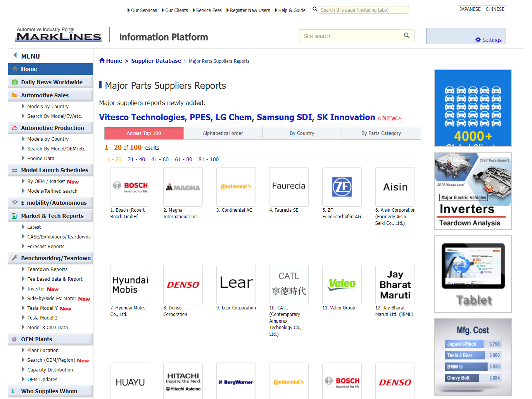Go to results page 41 - 60

pos(160,159)
